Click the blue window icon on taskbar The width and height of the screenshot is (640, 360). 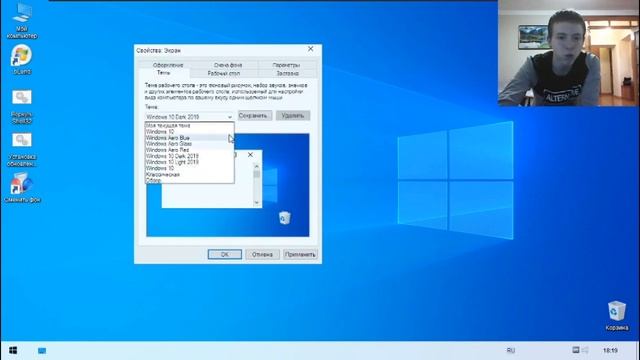click(42, 351)
